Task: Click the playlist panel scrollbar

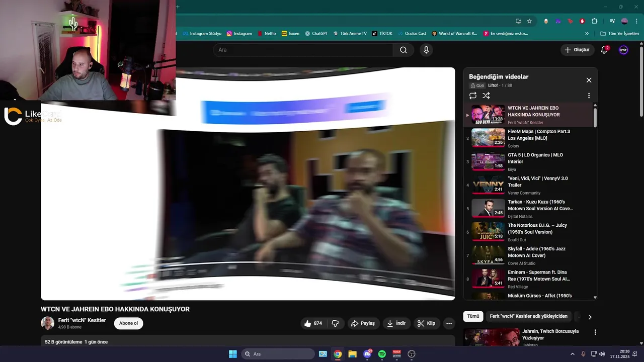Action: tap(595, 118)
